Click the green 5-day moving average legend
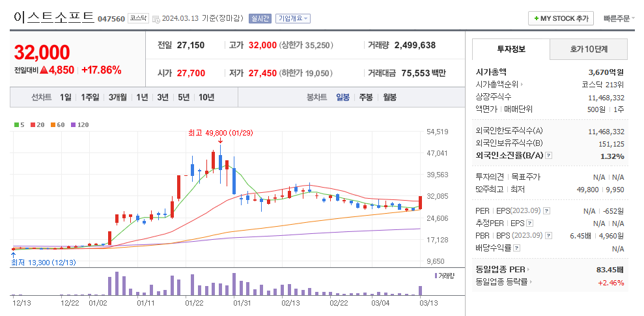This screenshot has height=316, width=644. (x=20, y=124)
